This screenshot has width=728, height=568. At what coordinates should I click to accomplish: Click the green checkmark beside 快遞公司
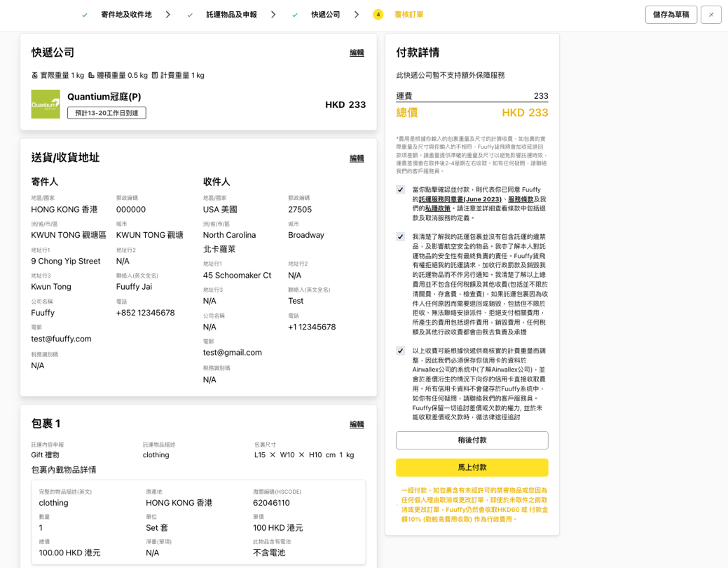pos(295,15)
